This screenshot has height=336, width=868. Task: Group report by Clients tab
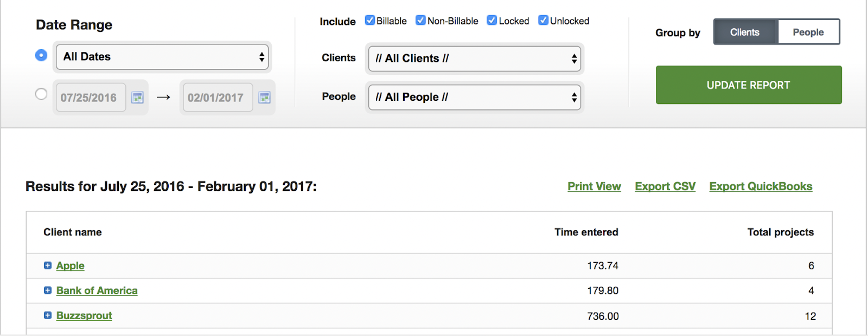(745, 32)
